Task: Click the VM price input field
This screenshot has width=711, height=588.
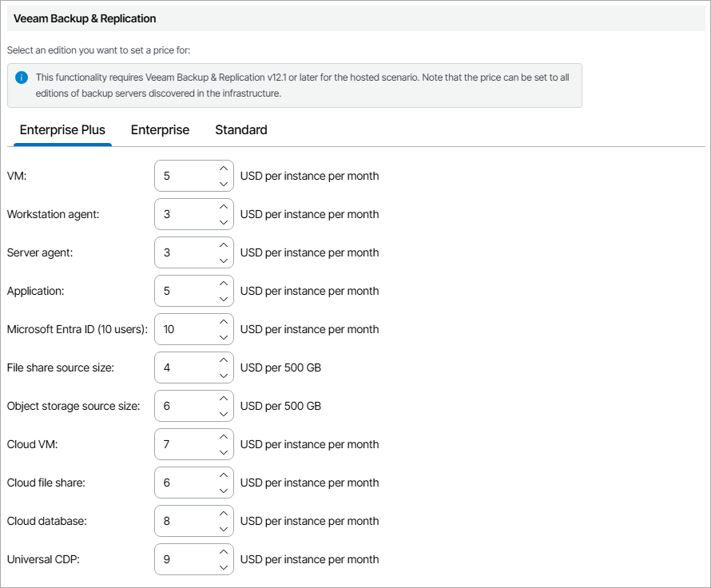Action: pos(185,176)
